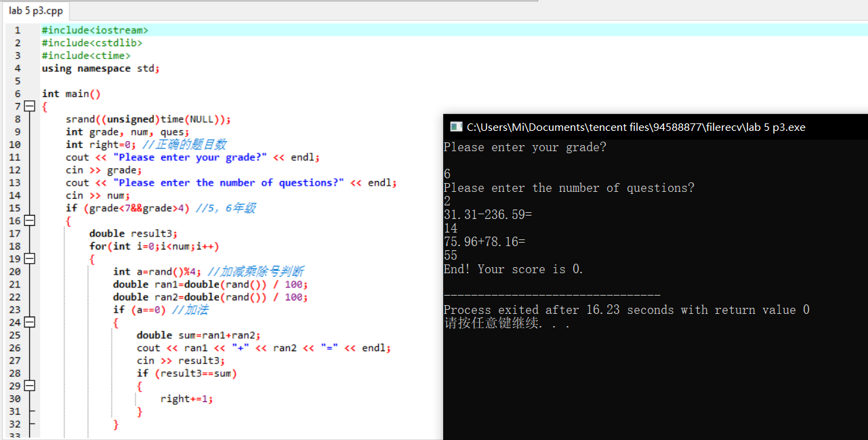Click the 'if (a==0)' condition
This screenshot has height=440, width=868.
pyautogui.click(x=140, y=310)
